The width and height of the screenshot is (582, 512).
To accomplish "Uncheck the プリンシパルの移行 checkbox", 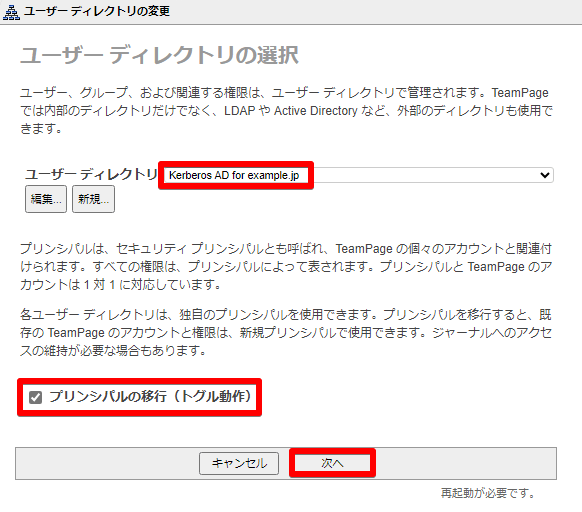I will coord(36,397).
